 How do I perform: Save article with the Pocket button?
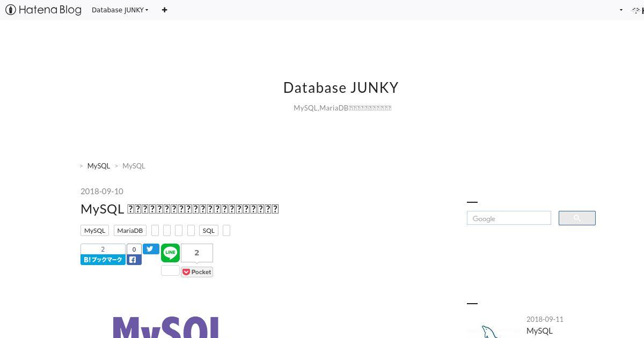(197, 272)
